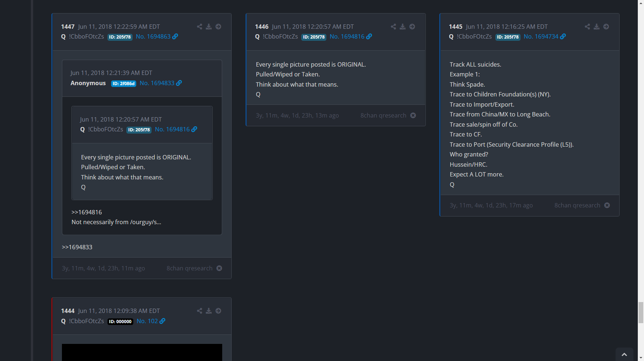The image size is (644, 361).
Task: Click the vertical page scrollbar thumb
Action: (x=641, y=312)
